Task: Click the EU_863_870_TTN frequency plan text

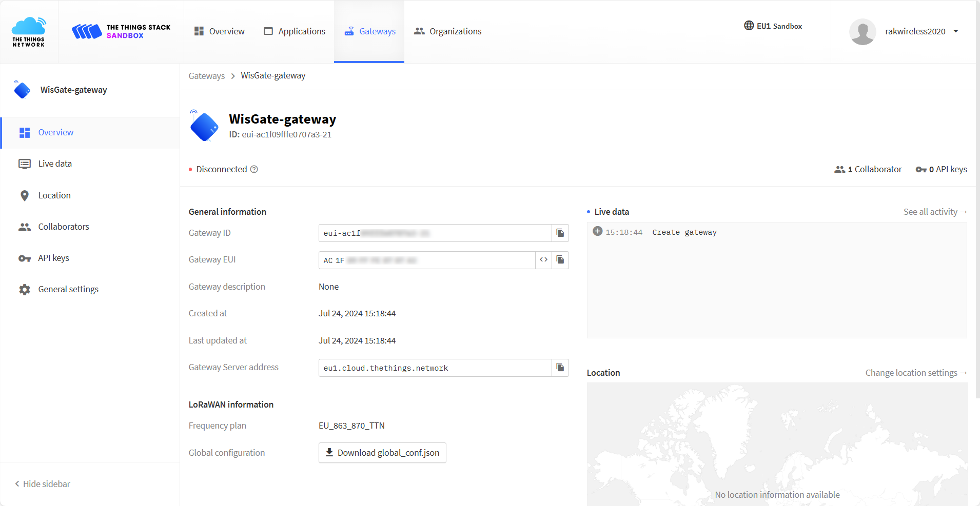Action: [x=351, y=426]
